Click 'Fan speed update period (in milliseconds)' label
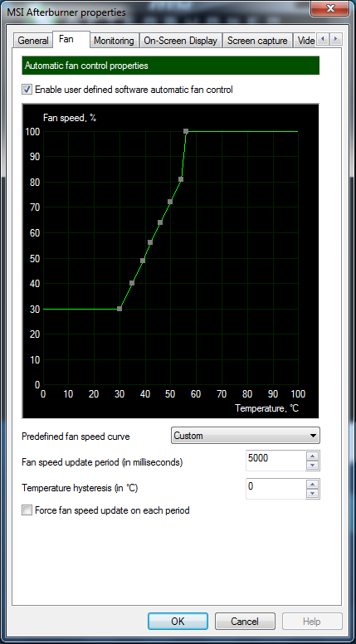The height and width of the screenshot is (644, 356). (x=102, y=462)
